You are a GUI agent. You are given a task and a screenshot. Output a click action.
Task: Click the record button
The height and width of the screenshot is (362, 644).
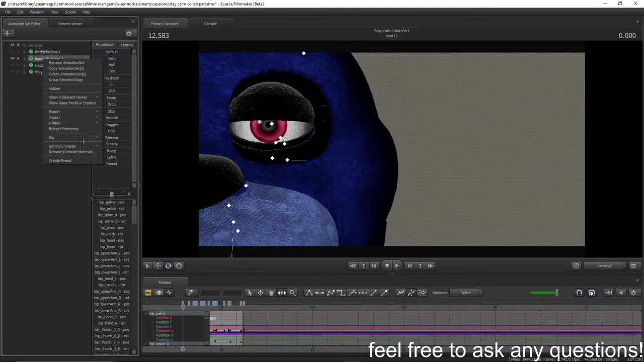point(386,265)
